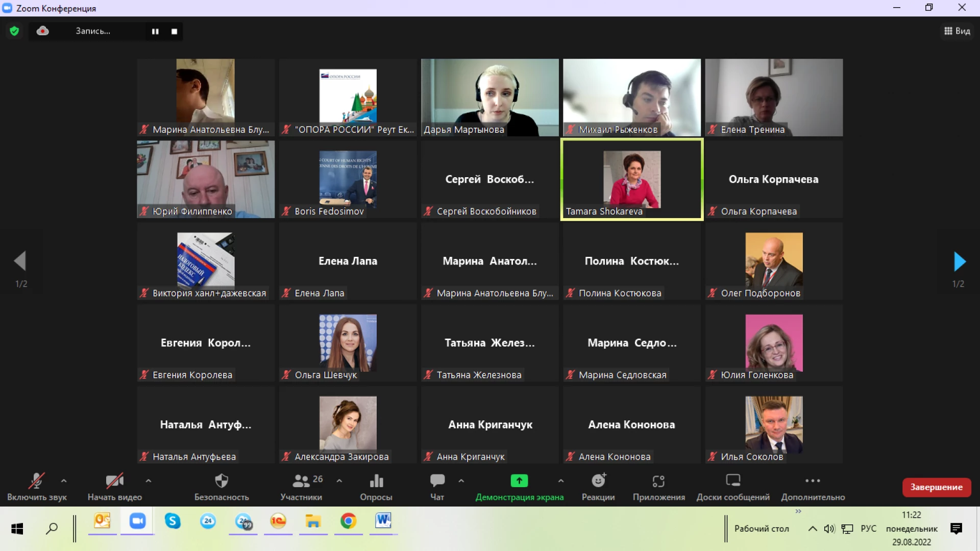Open the Participants (Участники) panel
The height and width of the screenshot is (551, 980).
301,481
